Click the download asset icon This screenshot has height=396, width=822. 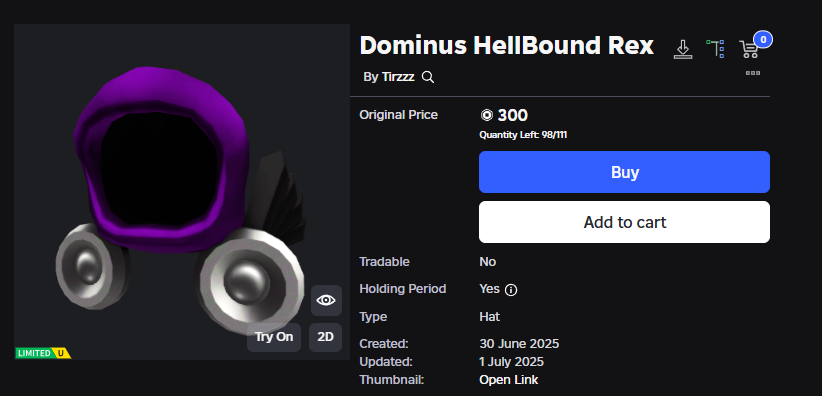click(x=683, y=49)
